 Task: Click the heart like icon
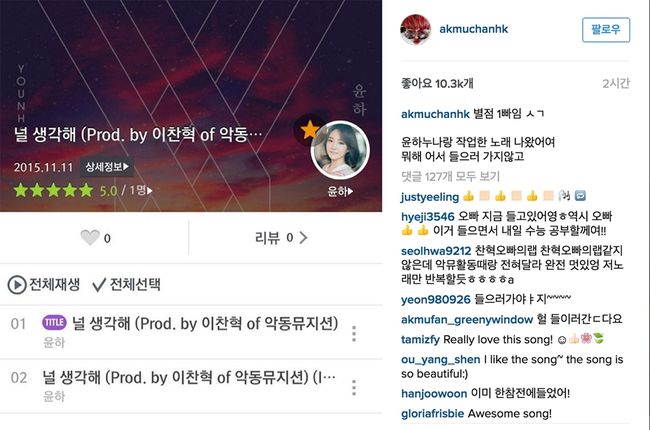click(90, 238)
